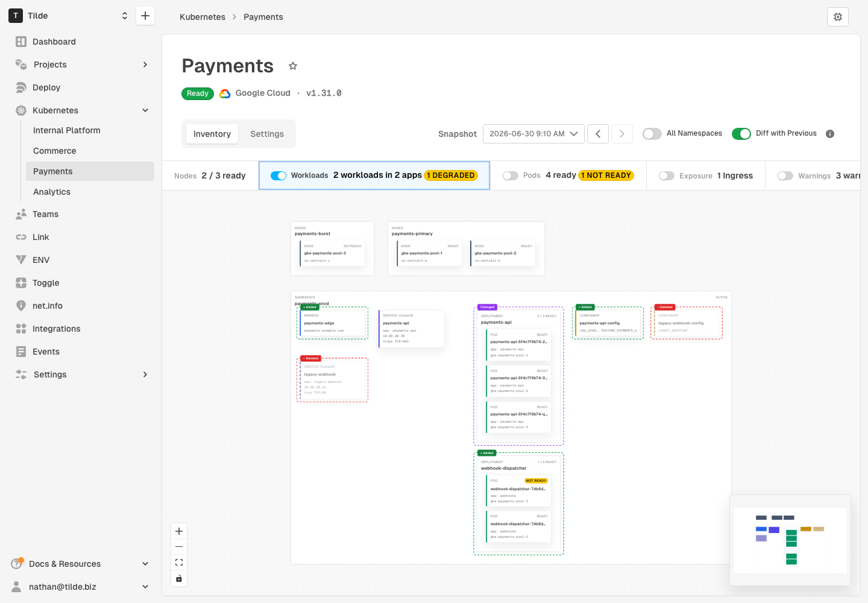The image size is (868, 603).
Task: Select the webhook-dispatcher NOT READY pod card
Action: coord(518,490)
